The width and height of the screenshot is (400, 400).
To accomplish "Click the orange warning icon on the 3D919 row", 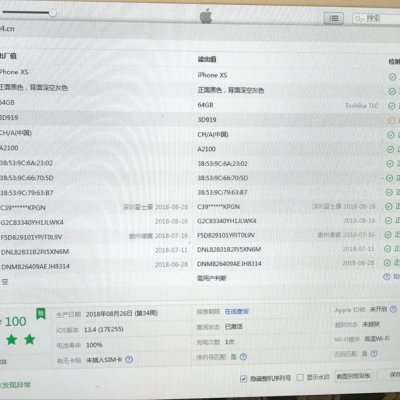I will click(391, 120).
